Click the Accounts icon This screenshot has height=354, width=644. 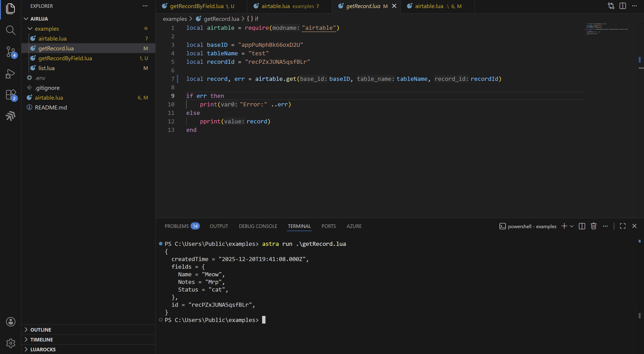tap(11, 322)
